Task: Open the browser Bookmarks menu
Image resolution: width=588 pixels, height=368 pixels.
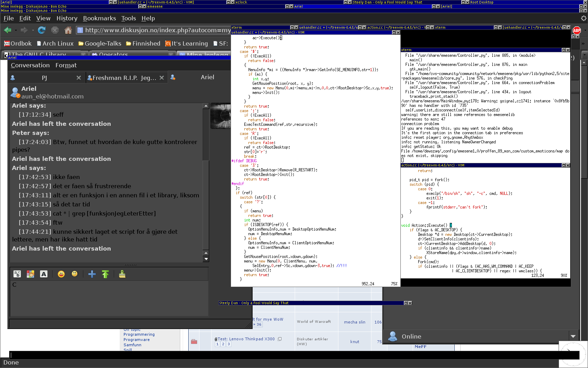Action: 99,18
